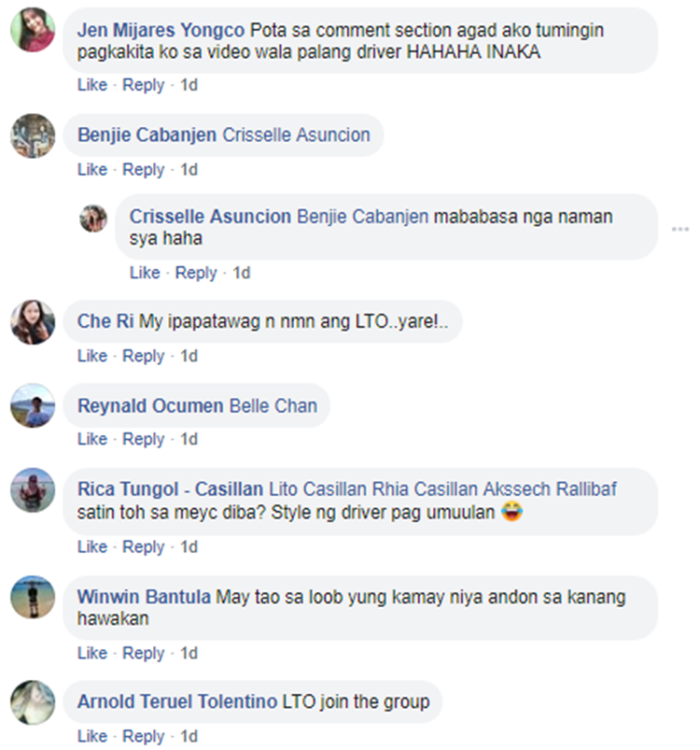The height and width of the screenshot is (750, 700).
Task: Reply to Arnold Teruel Tolentino's comment
Action: pos(144,737)
